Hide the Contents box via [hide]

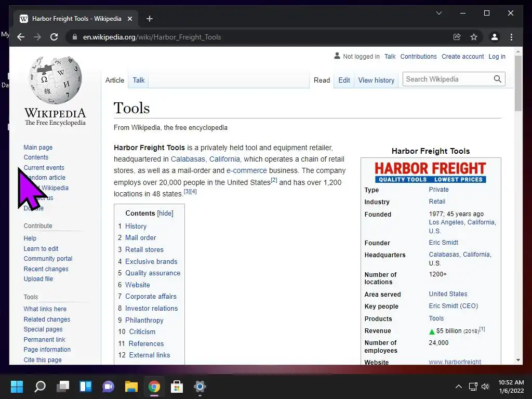pos(165,213)
